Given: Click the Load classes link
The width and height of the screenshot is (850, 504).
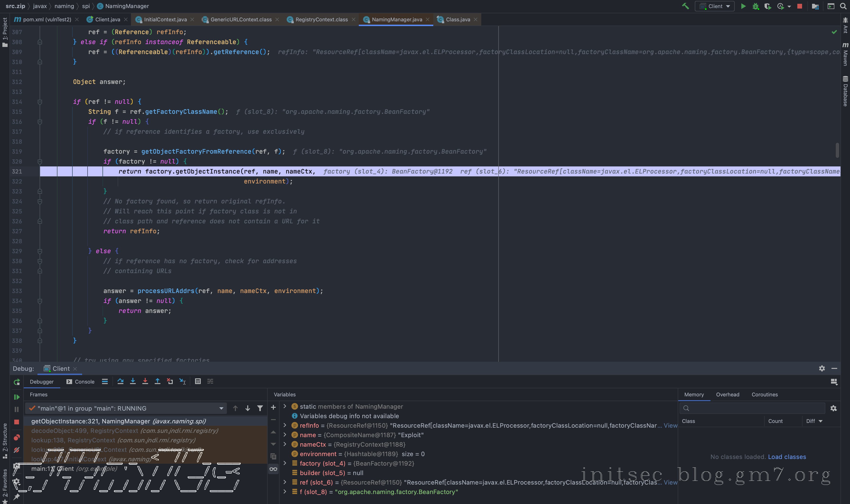Looking at the screenshot, I should point(787,457).
